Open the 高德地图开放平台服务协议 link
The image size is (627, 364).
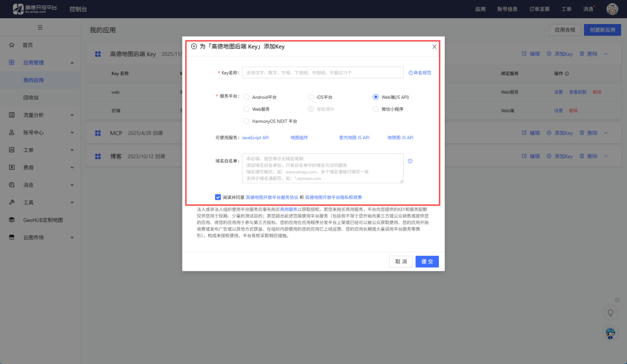(x=272, y=197)
